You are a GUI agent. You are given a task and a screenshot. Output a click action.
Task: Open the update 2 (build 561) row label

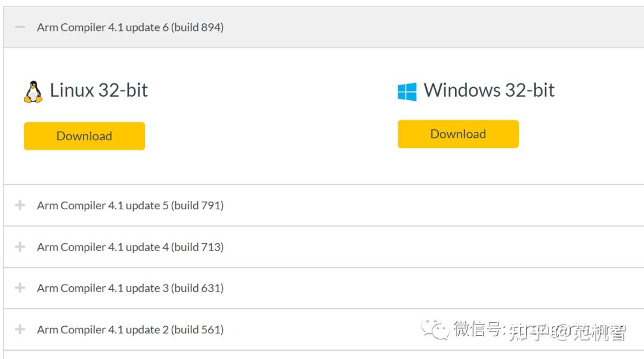coord(130,329)
